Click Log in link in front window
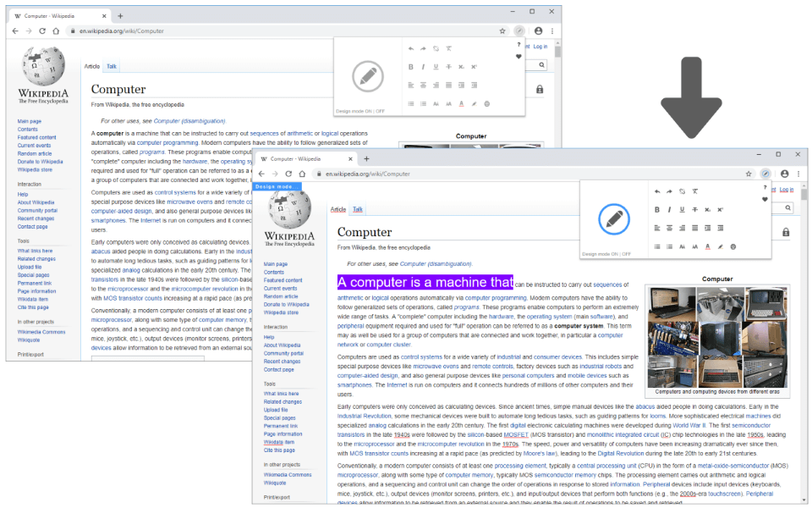The width and height of the screenshot is (812, 508). click(x=787, y=190)
